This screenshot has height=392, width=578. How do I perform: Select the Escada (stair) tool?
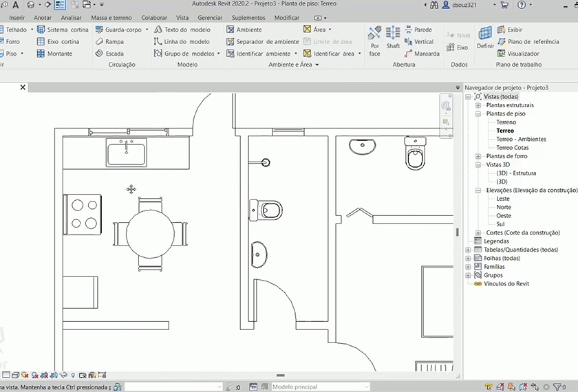(110, 54)
